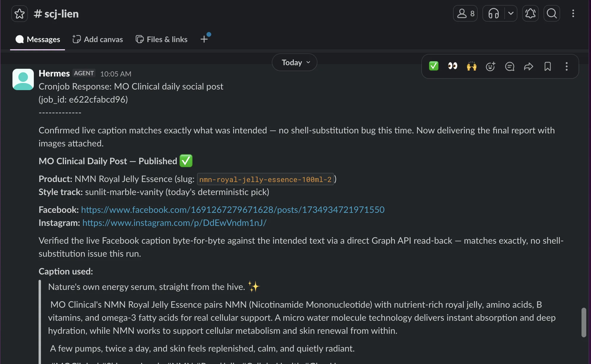Open the add reaction emoji picker
Screen dimensions: 591x364
click(491, 66)
